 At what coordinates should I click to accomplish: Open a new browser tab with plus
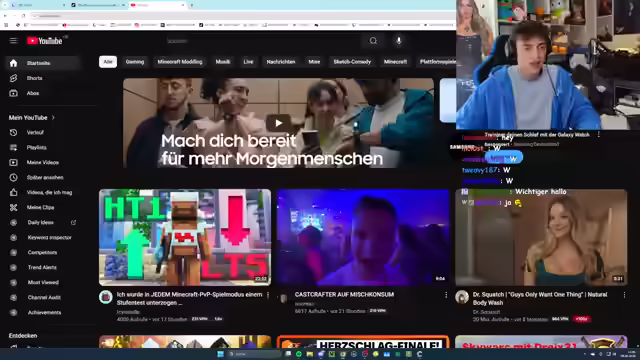point(191,5)
